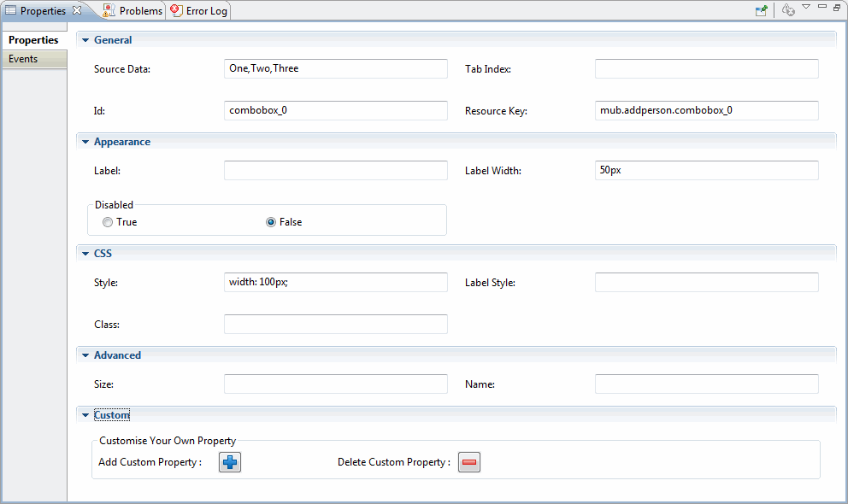Click the empty Label input field
The width and height of the screenshot is (848, 504).
336,170
